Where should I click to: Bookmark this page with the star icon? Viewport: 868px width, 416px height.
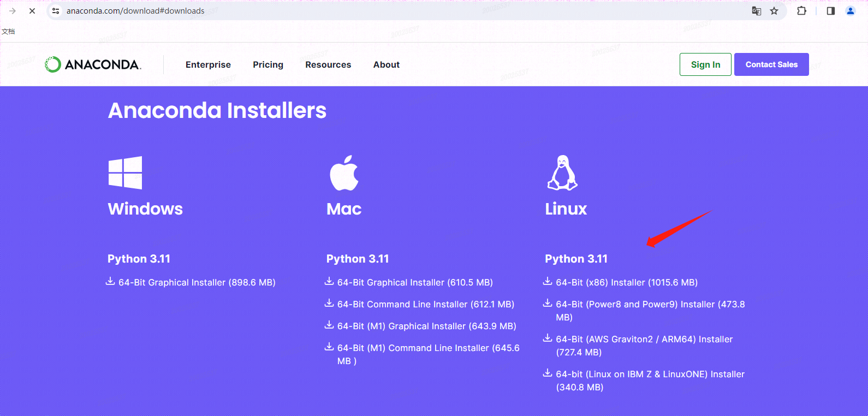click(x=774, y=11)
